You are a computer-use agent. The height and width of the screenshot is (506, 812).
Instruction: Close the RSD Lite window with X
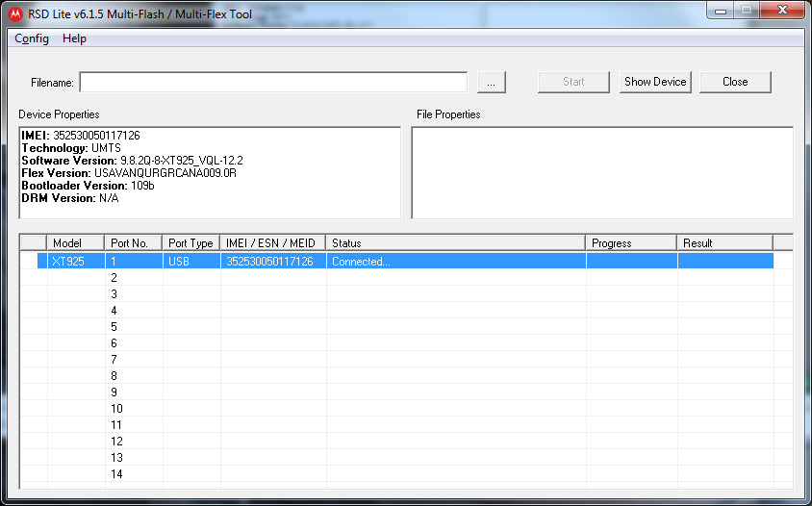pyautogui.click(x=782, y=11)
